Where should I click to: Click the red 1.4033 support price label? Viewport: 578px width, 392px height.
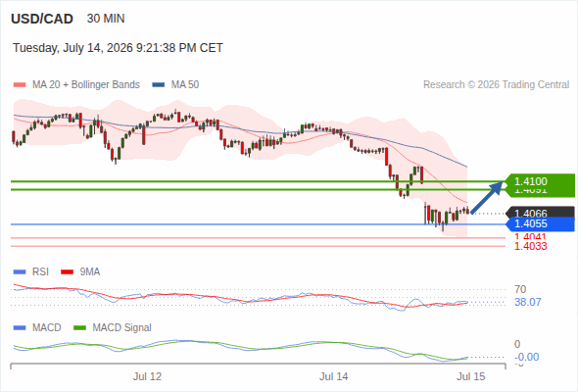tap(530, 246)
